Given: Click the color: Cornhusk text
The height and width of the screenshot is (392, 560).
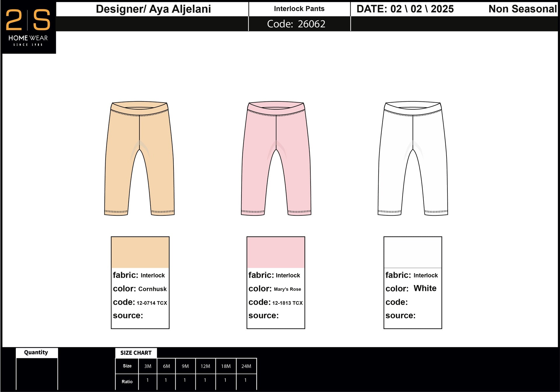Looking at the screenshot, I should tap(140, 289).
